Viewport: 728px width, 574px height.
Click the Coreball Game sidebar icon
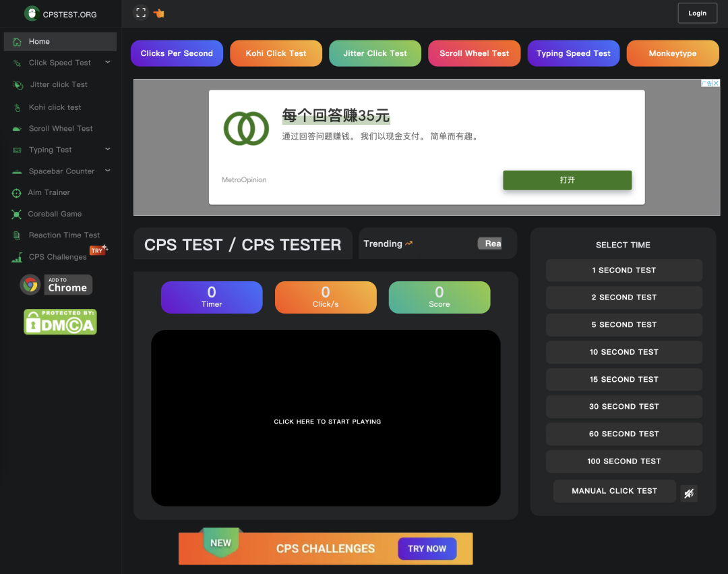click(x=17, y=214)
